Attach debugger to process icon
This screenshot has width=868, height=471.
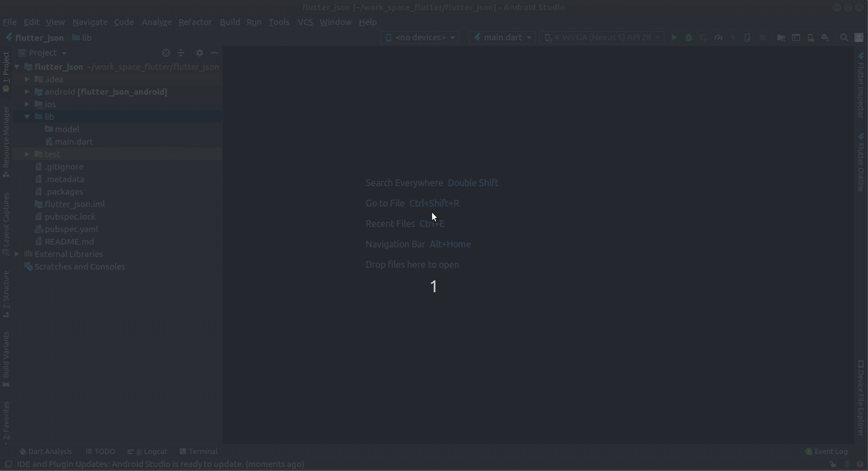[747, 37]
